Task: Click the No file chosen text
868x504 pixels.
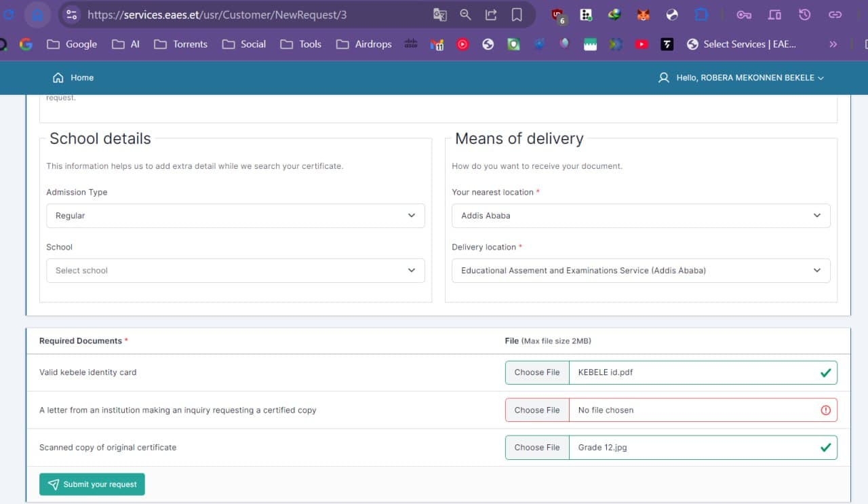Action: coord(606,410)
